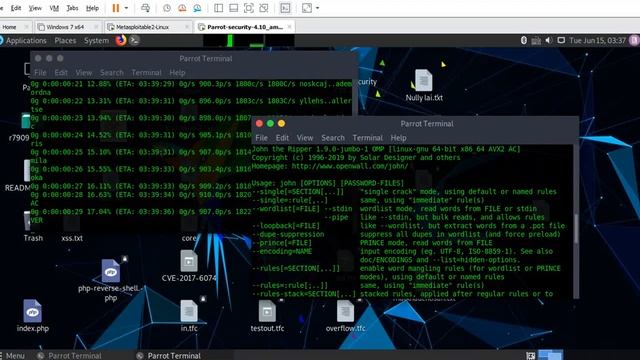Image resolution: width=640 pixels, height=360 pixels.
Task: Click the take snapshot clock icon
Action: coord(167,8)
